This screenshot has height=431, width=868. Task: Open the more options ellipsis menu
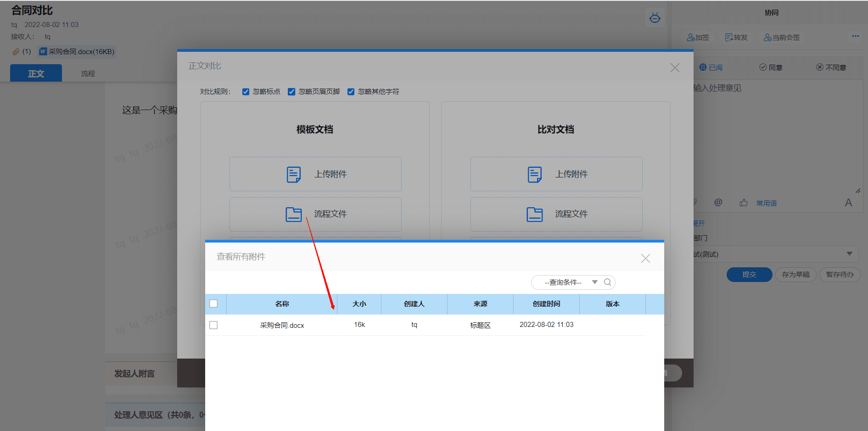click(x=856, y=36)
